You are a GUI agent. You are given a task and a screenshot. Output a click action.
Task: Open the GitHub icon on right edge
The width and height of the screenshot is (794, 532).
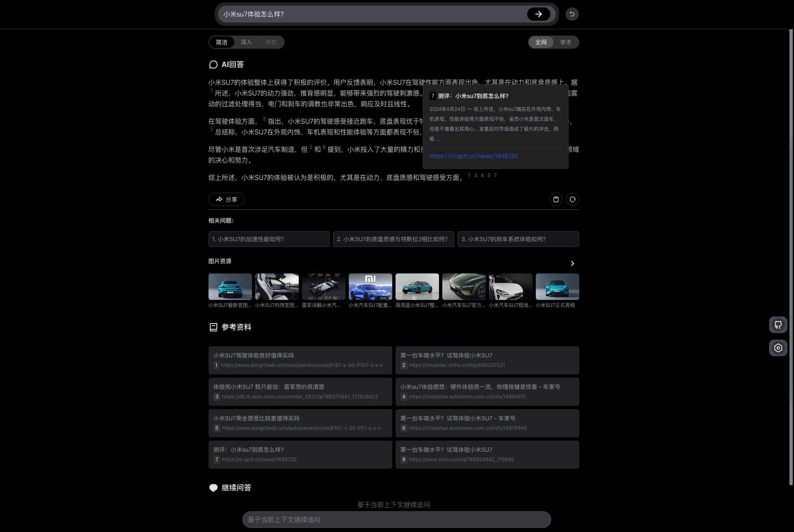coord(778,325)
